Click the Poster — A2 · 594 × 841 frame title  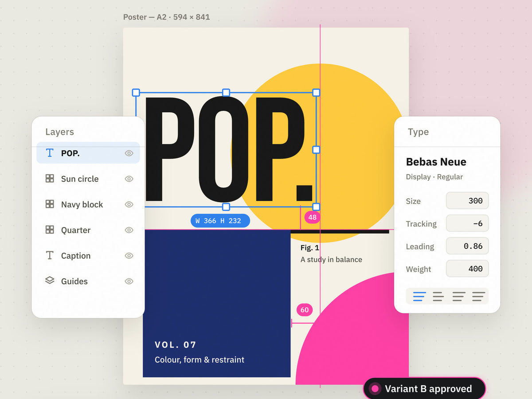pos(167,17)
